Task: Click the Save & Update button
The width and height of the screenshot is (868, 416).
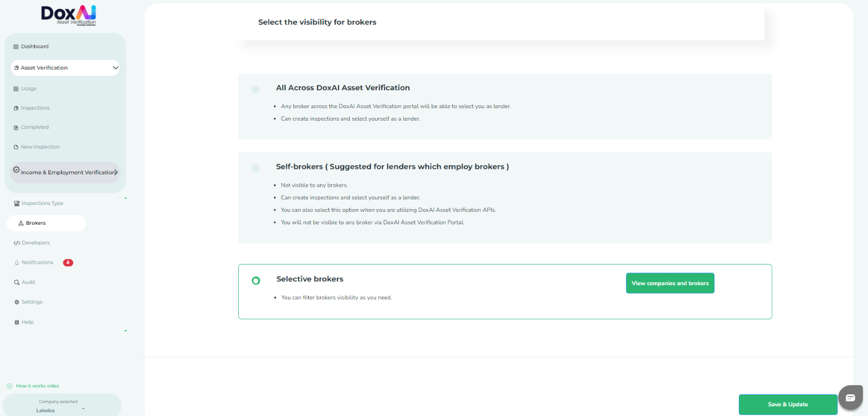Action: [x=788, y=405]
